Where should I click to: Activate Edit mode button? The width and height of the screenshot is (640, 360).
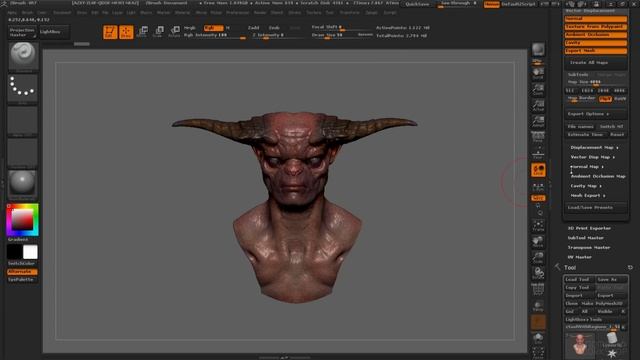tap(110, 32)
